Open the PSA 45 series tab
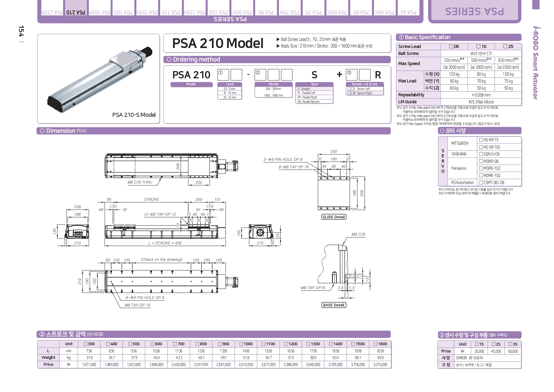 pos(408,9)
